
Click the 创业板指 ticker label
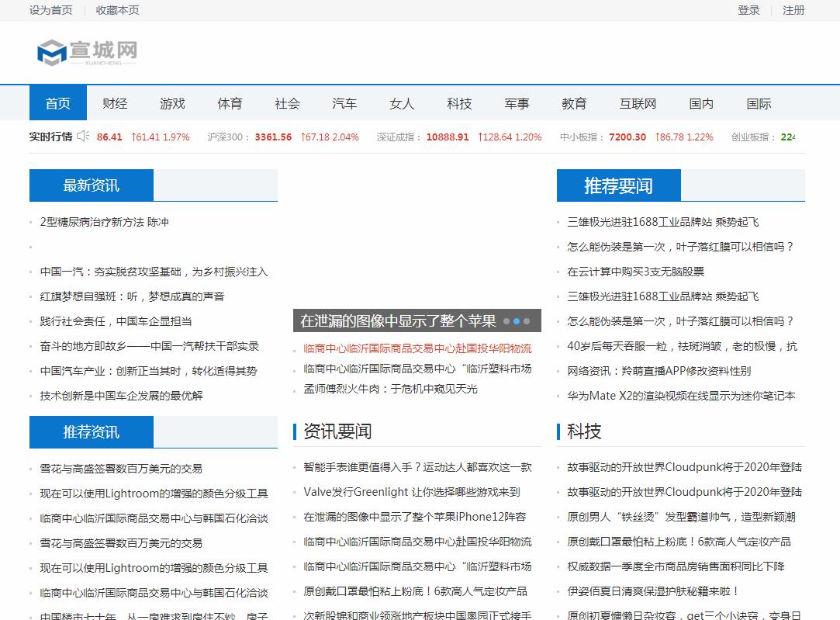(754, 137)
